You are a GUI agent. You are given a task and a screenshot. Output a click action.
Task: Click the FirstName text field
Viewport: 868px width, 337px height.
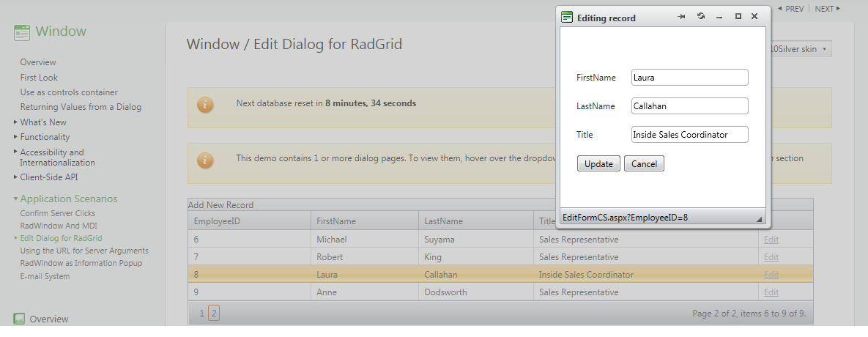click(x=689, y=78)
